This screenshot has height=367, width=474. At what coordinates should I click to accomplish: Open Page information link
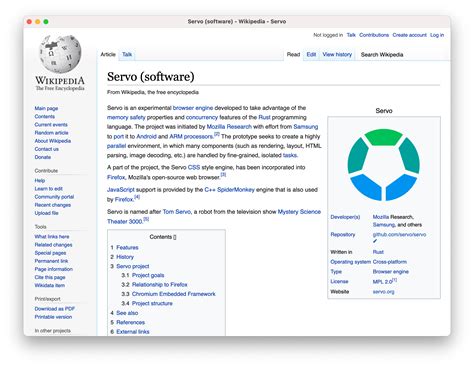[54, 269]
